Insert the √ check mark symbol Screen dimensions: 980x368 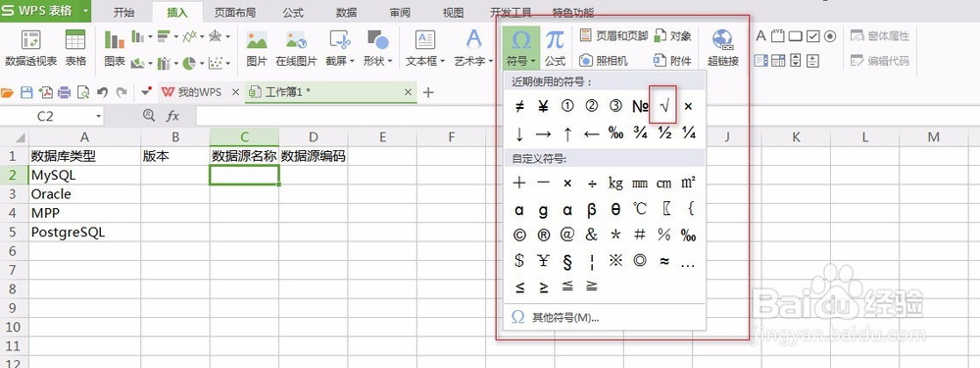(663, 106)
